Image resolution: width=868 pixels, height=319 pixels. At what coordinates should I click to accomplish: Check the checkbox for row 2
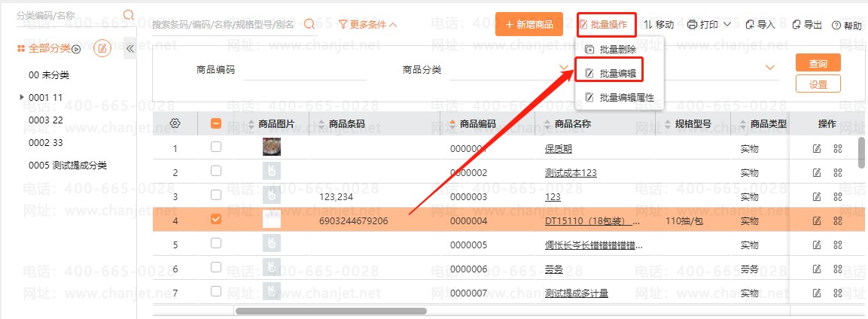216,171
